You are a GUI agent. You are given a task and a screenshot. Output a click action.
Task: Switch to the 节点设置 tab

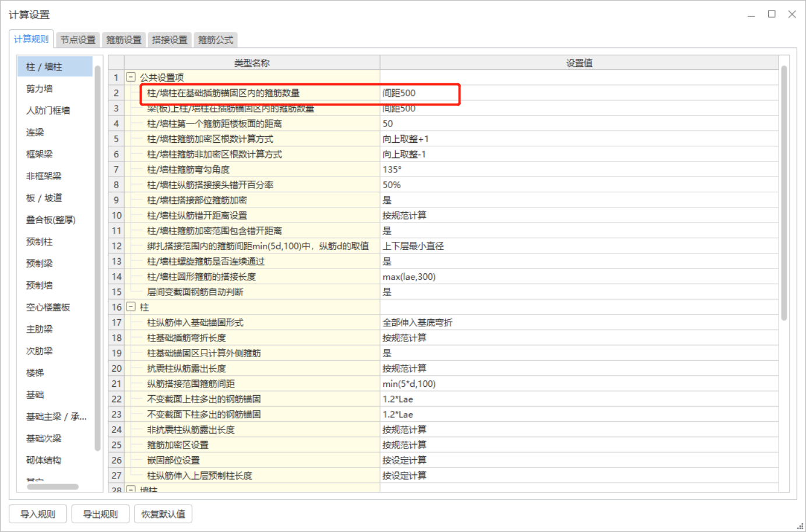pyautogui.click(x=78, y=40)
